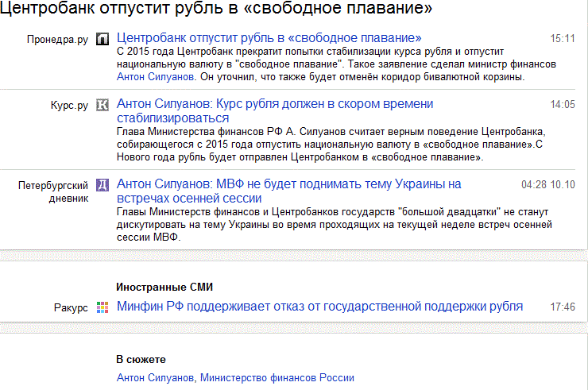Image resolution: width=588 pixels, height=390 pixels.
Task: Select source name Курс.ру
Action: click(x=69, y=106)
